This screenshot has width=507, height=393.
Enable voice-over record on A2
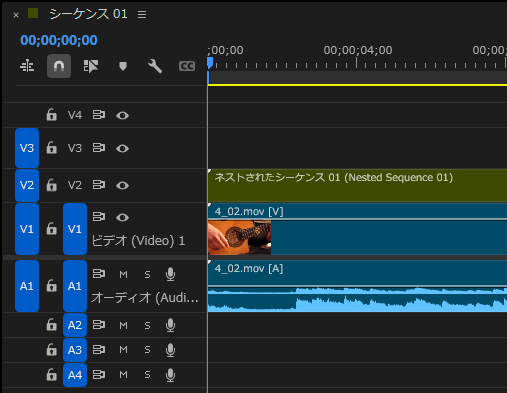coord(170,325)
